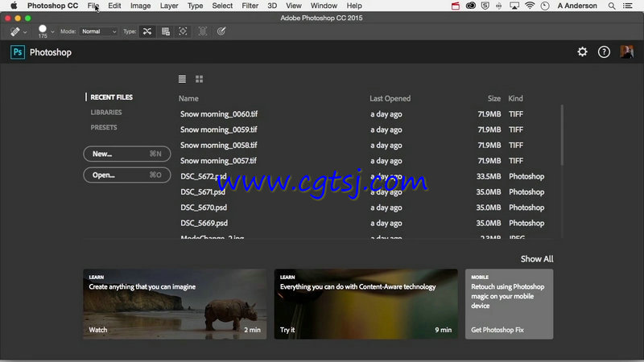
Task: Open the brush size picker
Action: point(43,31)
